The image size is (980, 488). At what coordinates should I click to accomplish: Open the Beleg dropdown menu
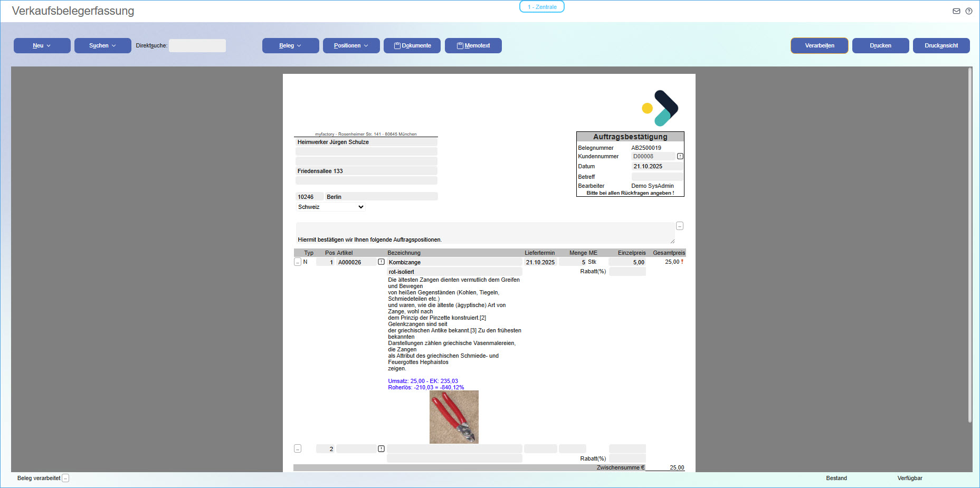pos(291,45)
